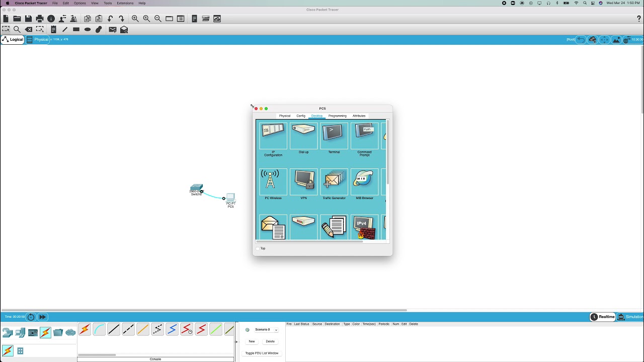Select the Draw Ellipse tool
Viewport: 644px width, 362px height.
point(88,30)
